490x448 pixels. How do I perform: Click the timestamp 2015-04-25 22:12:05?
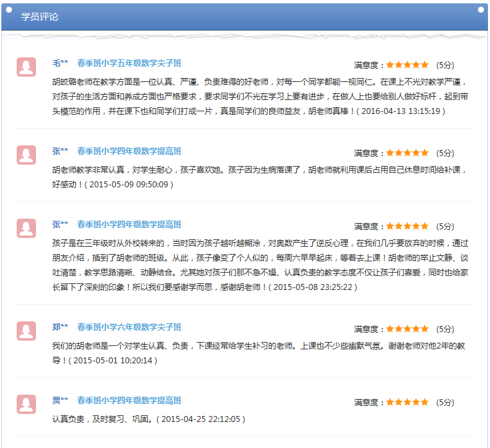pyautogui.click(x=201, y=419)
